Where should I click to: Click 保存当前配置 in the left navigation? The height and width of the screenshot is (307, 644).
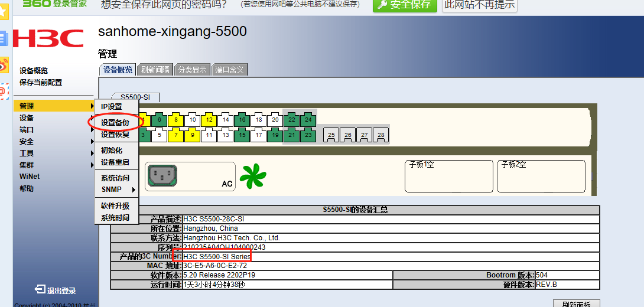pyautogui.click(x=41, y=83)
